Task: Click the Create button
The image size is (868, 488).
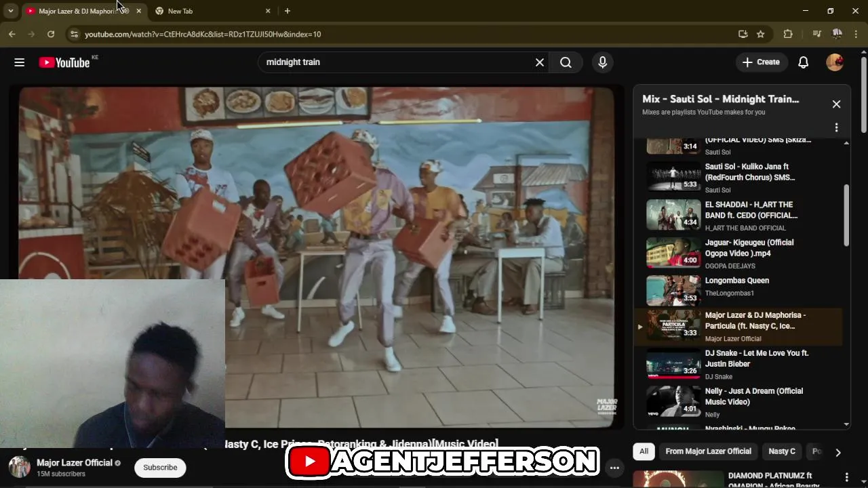Action: pos(761,62)
